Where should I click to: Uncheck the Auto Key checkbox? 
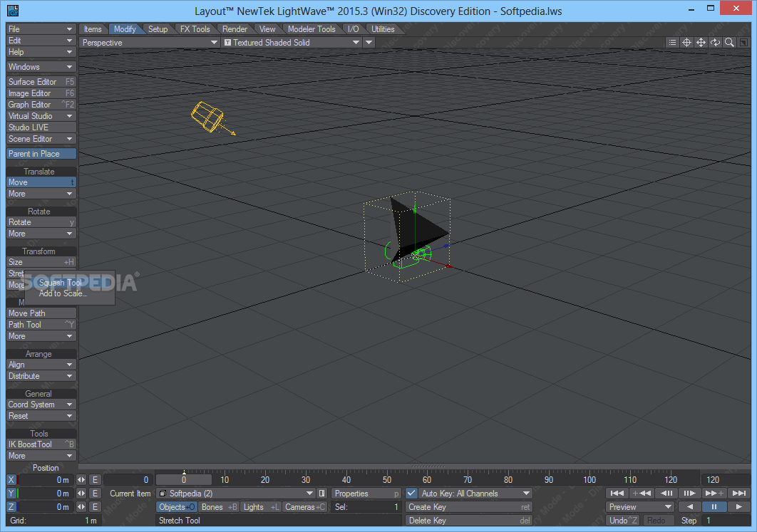(x=411, y=494)
